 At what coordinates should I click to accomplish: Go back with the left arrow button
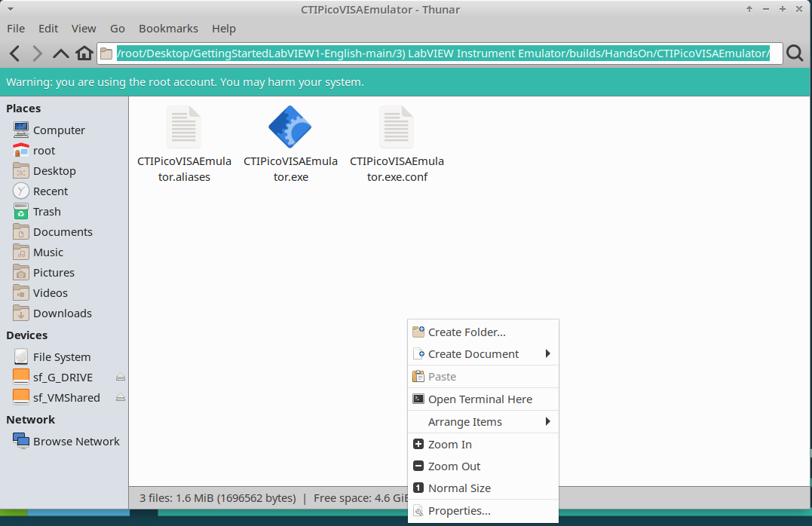tap(15, 54)
